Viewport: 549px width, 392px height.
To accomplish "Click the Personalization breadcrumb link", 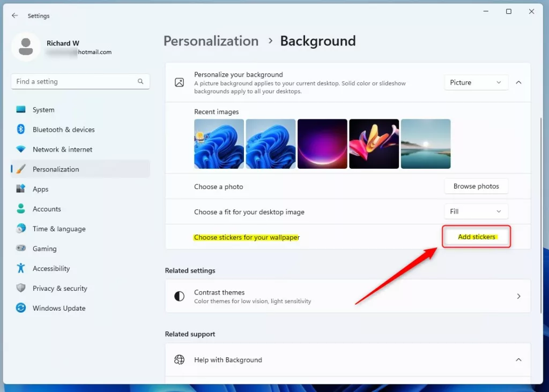I will coord(211,41).
